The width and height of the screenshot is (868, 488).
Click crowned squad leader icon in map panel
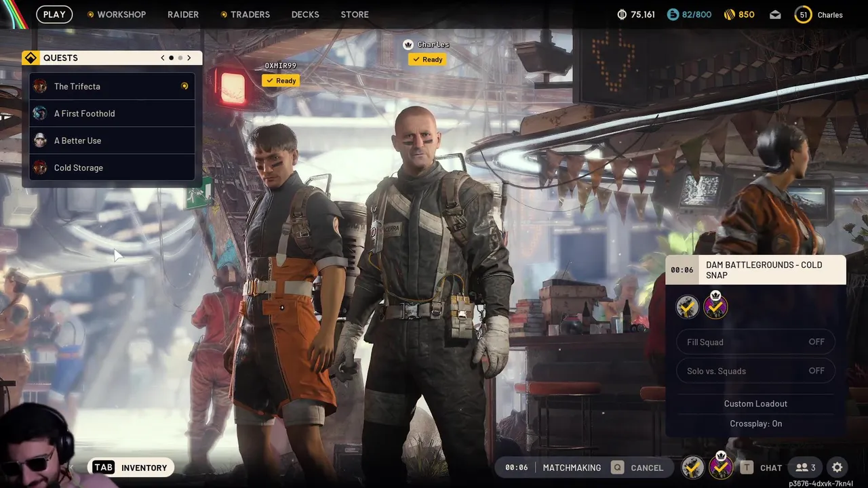[x=715, y=307]
